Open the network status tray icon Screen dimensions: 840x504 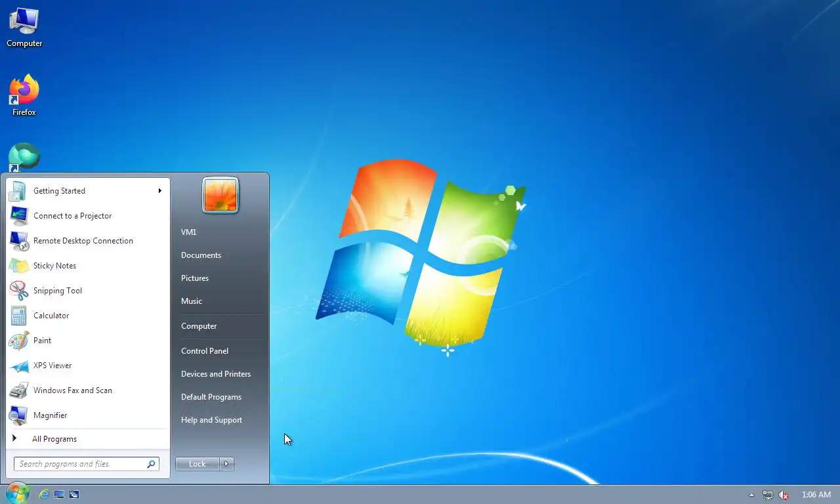pos(768,495)
